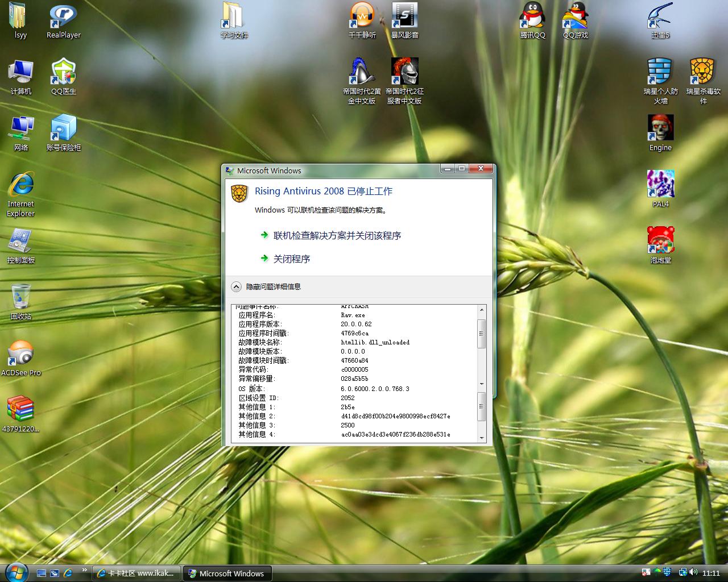Viewport: 728px width, 582px height.
Task: Click the Switch Between Windows quick launch icon
Action: coord(55,573)
